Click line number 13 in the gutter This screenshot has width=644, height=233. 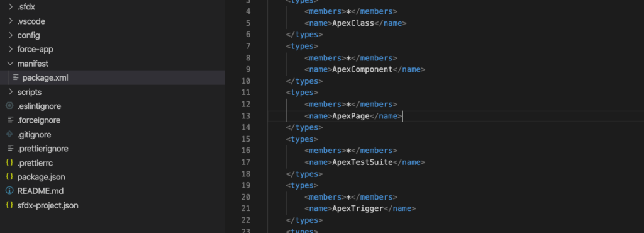pos(246,116)
